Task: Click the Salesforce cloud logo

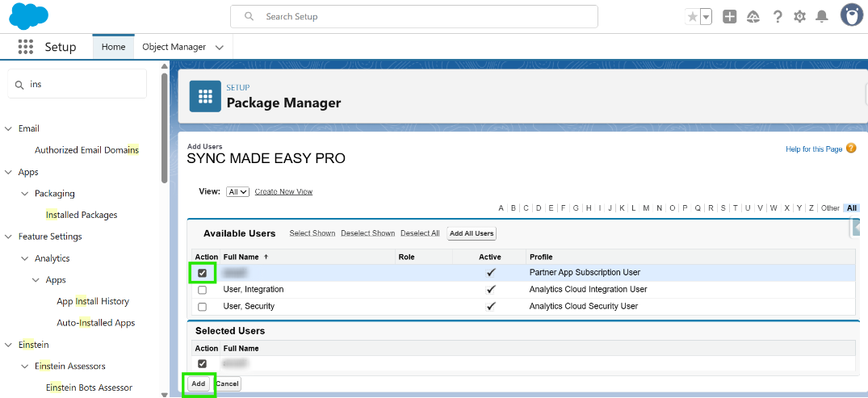Action: [x=28, y=15]
